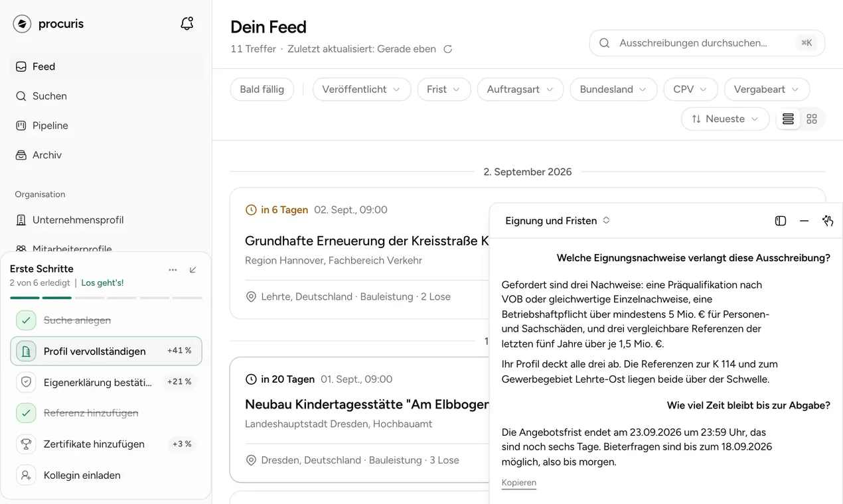Click the clock icon beside in 6 Tagen
This screenshot has width=843, height=504.
tap(251, 210)
